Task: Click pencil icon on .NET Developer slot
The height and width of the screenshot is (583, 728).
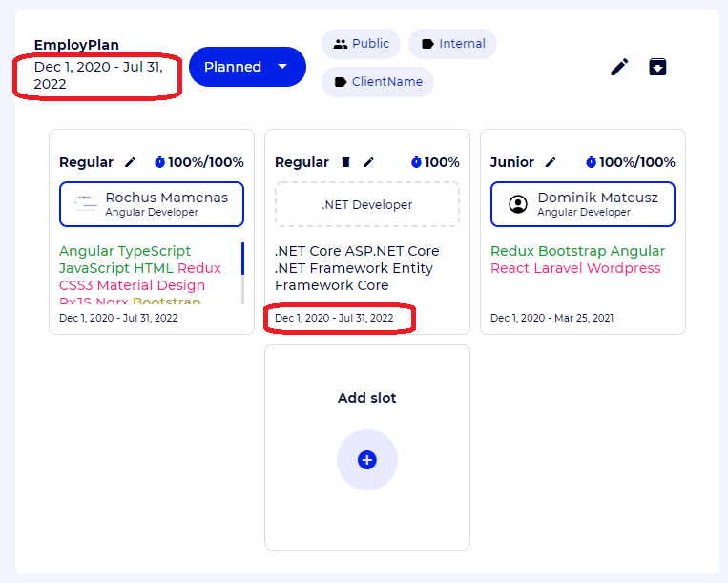Action: (x=368, y=162)
